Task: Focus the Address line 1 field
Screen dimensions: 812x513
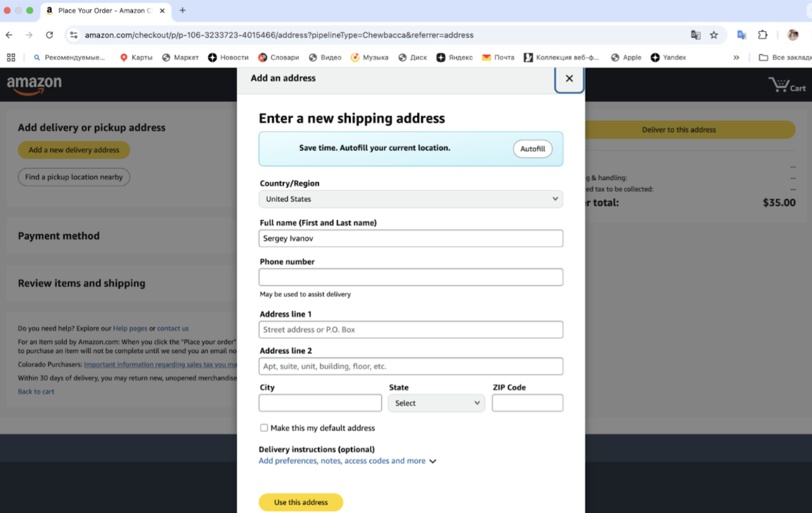Action: pyautogui.click(x=411, y=329)
